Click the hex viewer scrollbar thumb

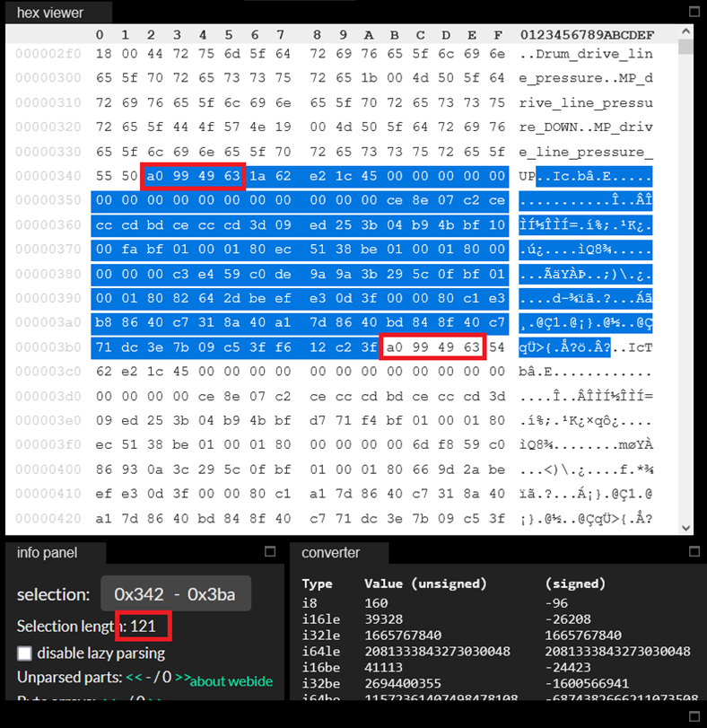(685, 47)
